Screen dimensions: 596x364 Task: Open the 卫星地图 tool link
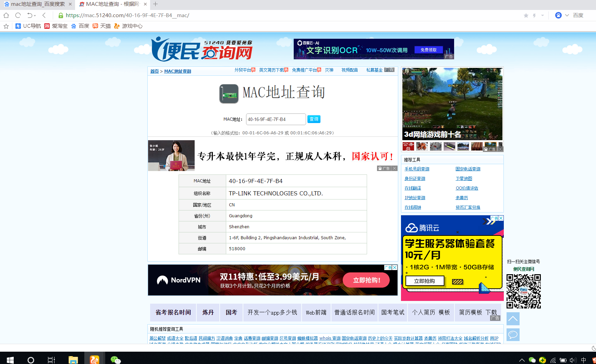[464, 179]
